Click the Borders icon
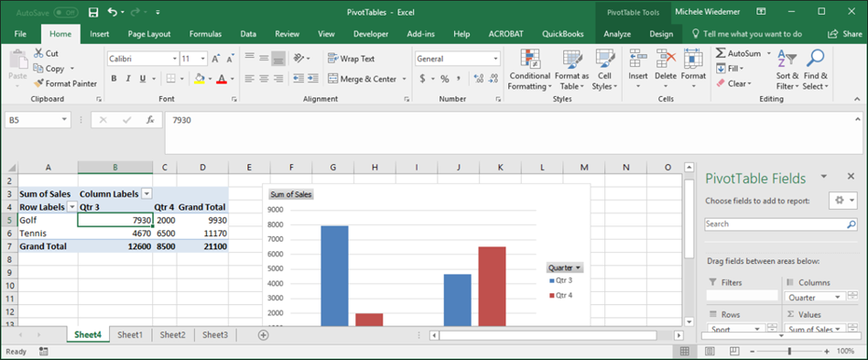The image size is (868, 360). [x=171, y=79]
